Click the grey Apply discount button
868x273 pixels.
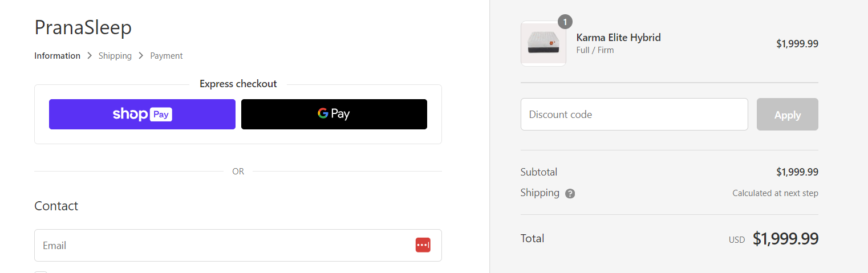788,115
